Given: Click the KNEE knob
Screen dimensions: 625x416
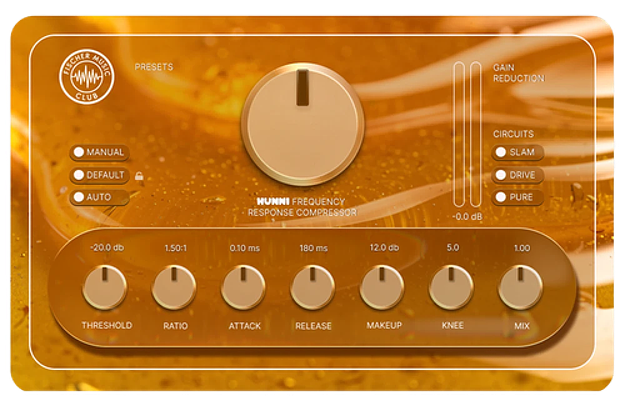Looking at the screenshot, I should [451, 287].
